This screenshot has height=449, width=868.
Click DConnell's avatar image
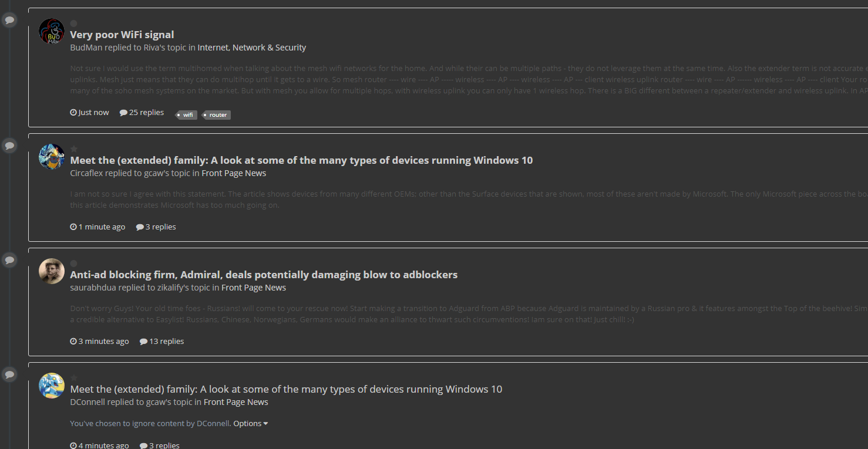pos(52,386)
